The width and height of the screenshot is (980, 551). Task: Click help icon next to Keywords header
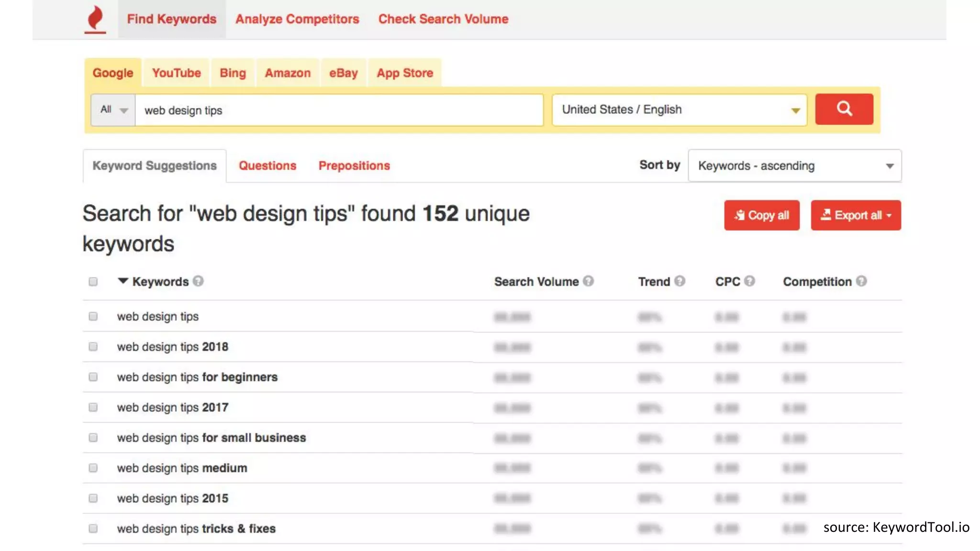pos(198,281)
